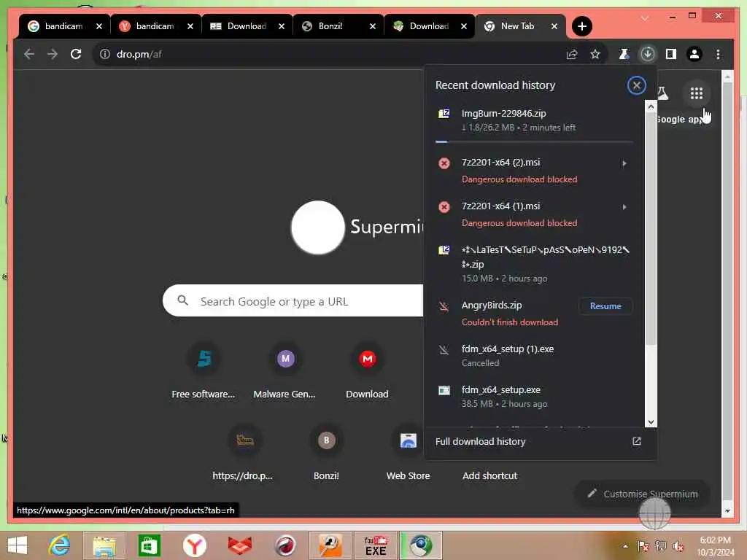Expand options for 7z2201-x64 (1).msi
This screenshot has height=560, width=747.
[624, 207]
